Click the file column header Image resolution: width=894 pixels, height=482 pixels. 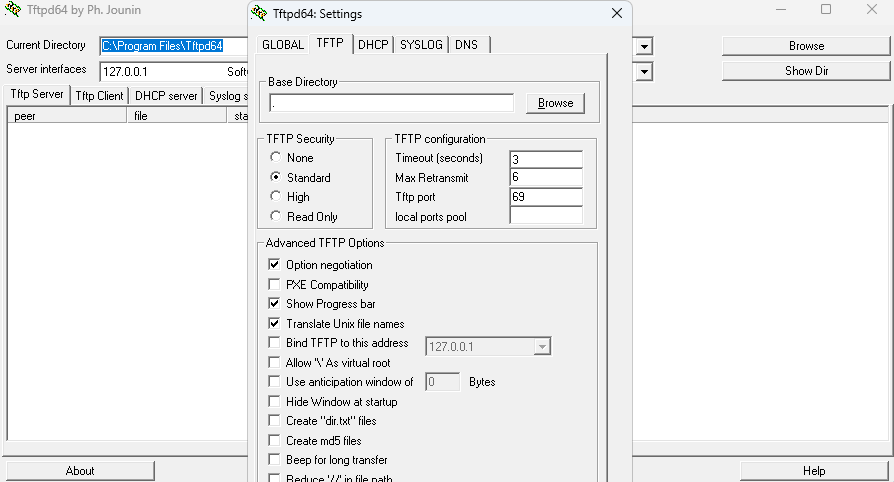[177, 116]
